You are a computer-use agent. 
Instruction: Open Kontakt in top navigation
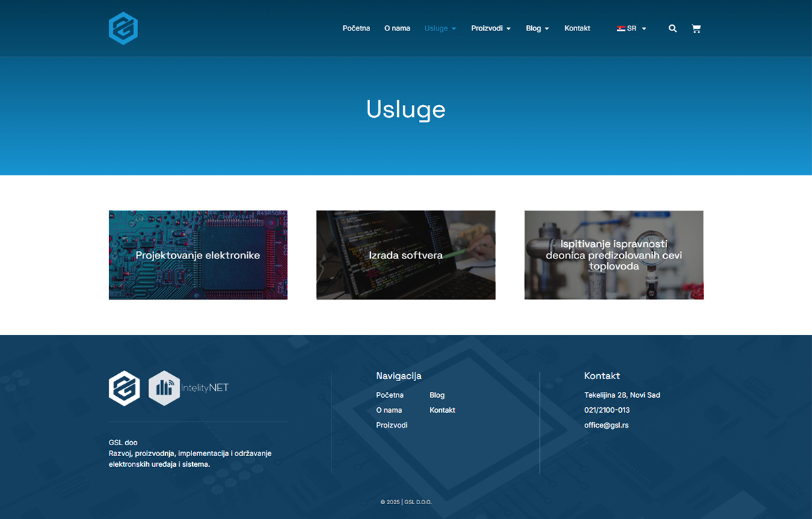click(x=577, y=28)
